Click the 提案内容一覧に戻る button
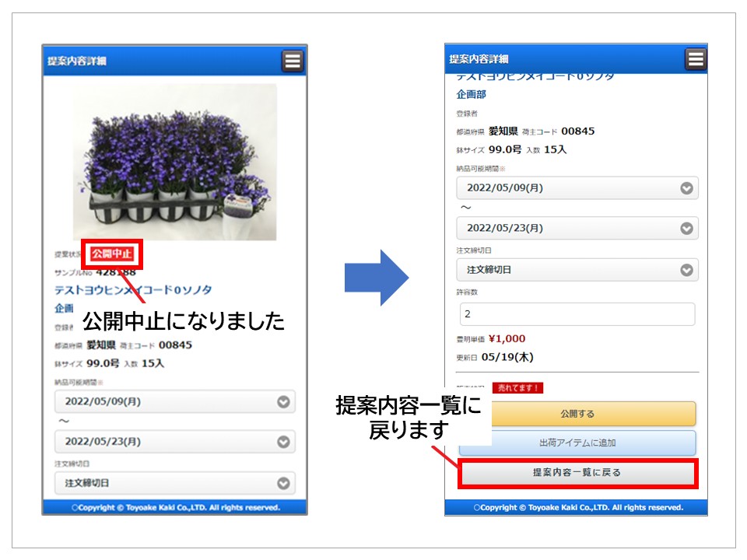 577,473
